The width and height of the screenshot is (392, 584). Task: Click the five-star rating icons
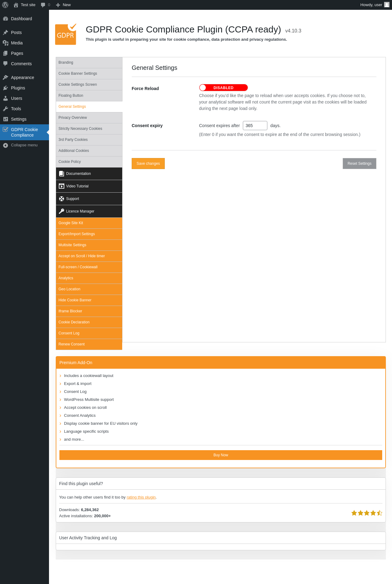point(367,513)
